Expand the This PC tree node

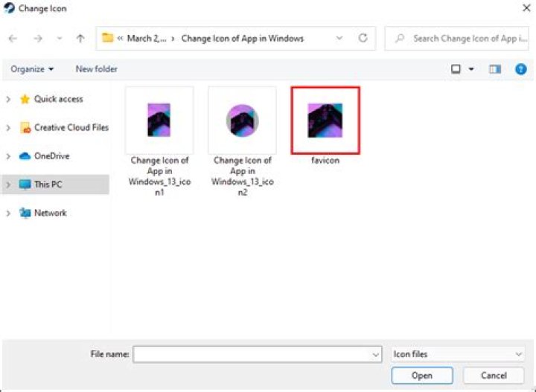pyautogui.click(x=8, y=184)
